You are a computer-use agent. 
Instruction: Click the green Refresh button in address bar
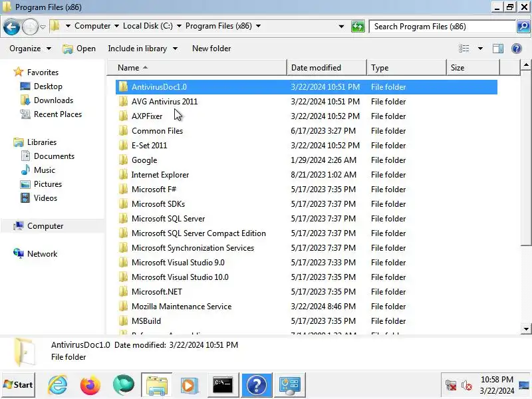point(358,27)
